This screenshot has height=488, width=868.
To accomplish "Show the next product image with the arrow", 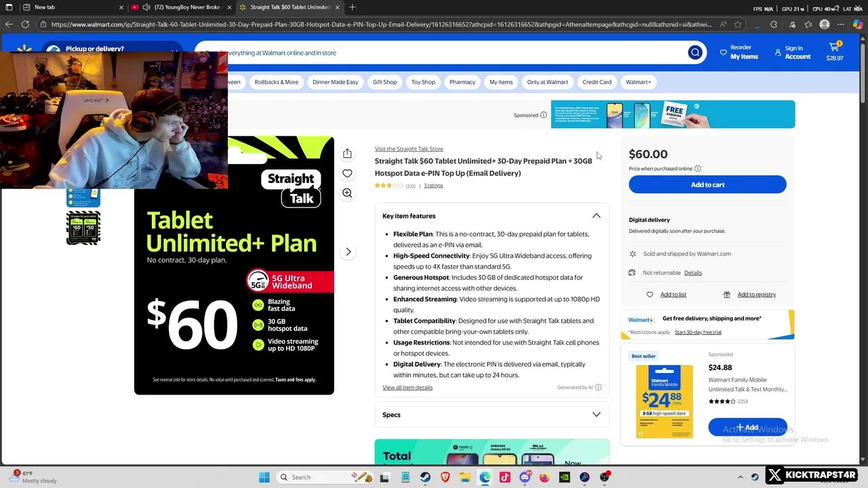I will [x=348, y=251].
